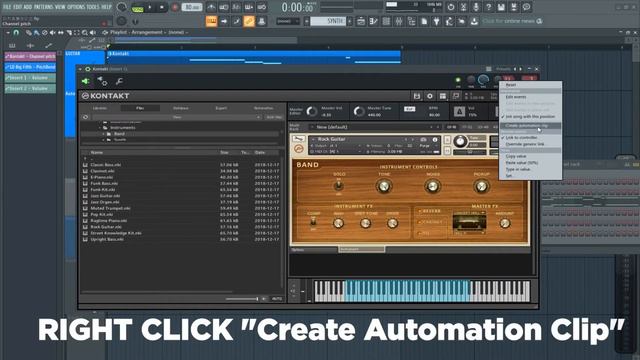Open the pattern selector showing SYNTH

(328, 21)
